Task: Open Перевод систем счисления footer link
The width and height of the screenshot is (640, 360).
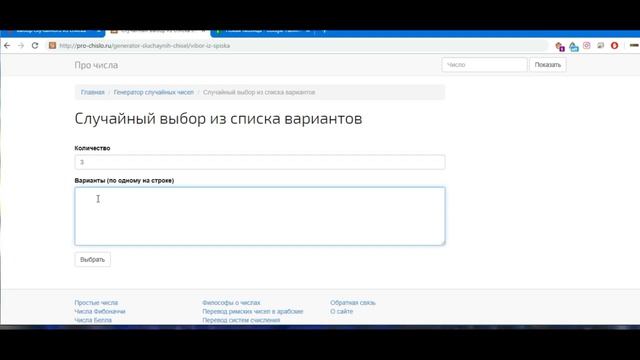Action: tap(241, 320)
